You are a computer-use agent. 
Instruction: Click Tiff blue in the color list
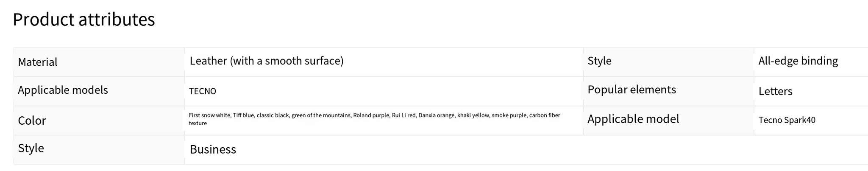point(243,115)
